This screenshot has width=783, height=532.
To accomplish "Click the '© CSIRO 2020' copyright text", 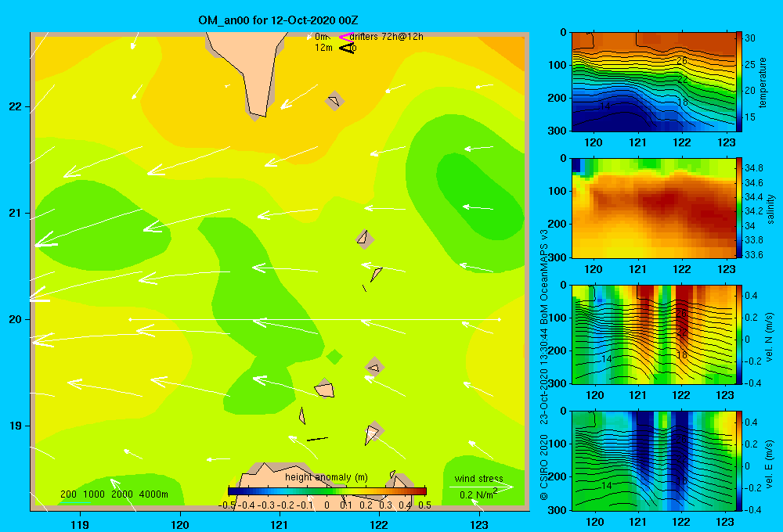I will (544, 466).
